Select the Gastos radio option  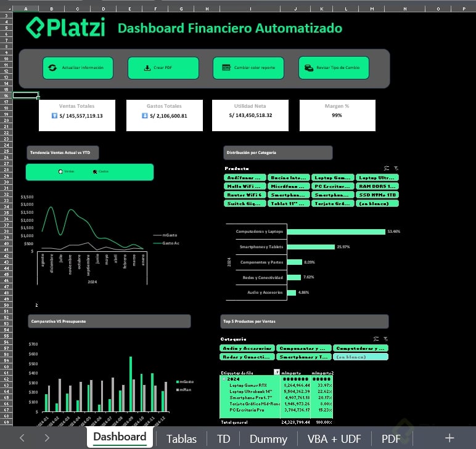coord(95,172)
